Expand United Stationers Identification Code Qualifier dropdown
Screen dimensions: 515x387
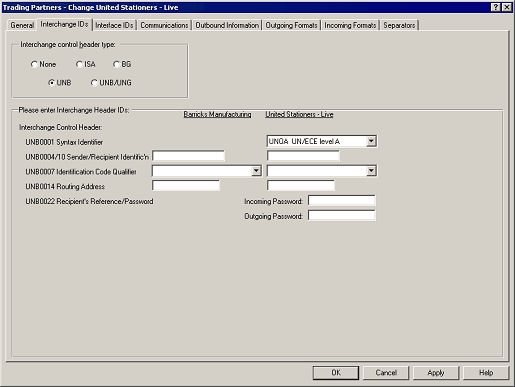click(371, 171)
